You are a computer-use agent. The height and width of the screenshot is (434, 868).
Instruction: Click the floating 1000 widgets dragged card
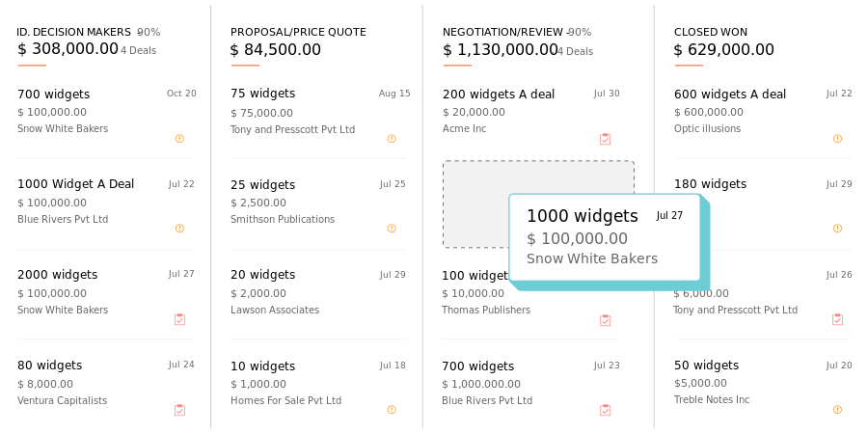[605, 237]
